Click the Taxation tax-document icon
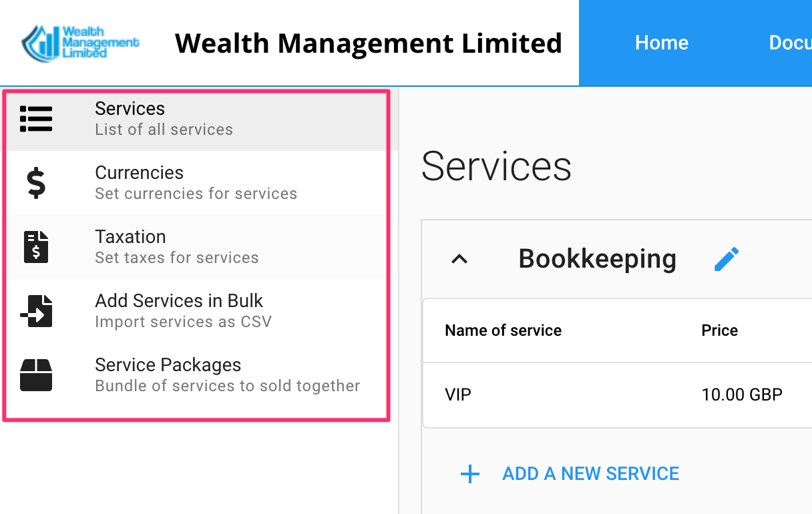Screen dimensions: 812x514 (36, 246)
